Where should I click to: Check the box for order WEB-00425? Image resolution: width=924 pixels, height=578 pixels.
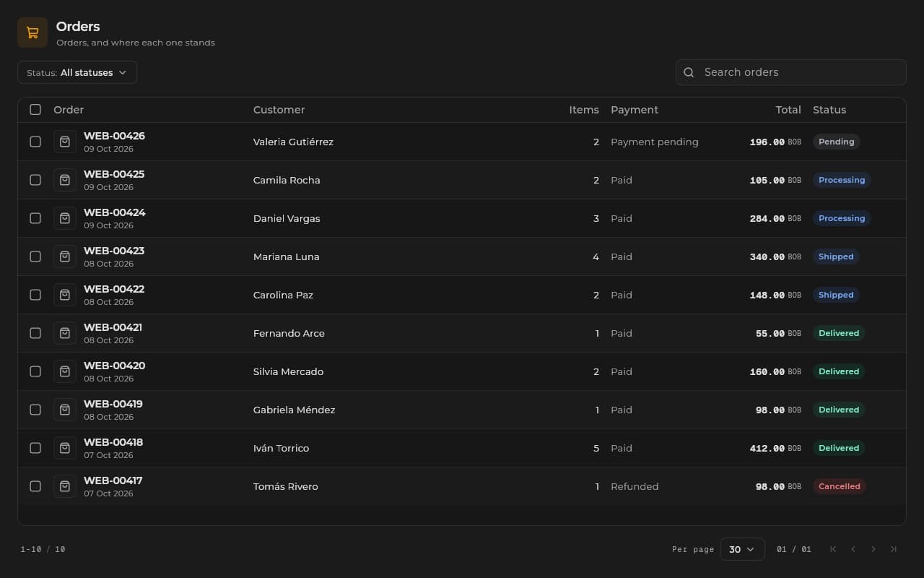click(35, 180)
